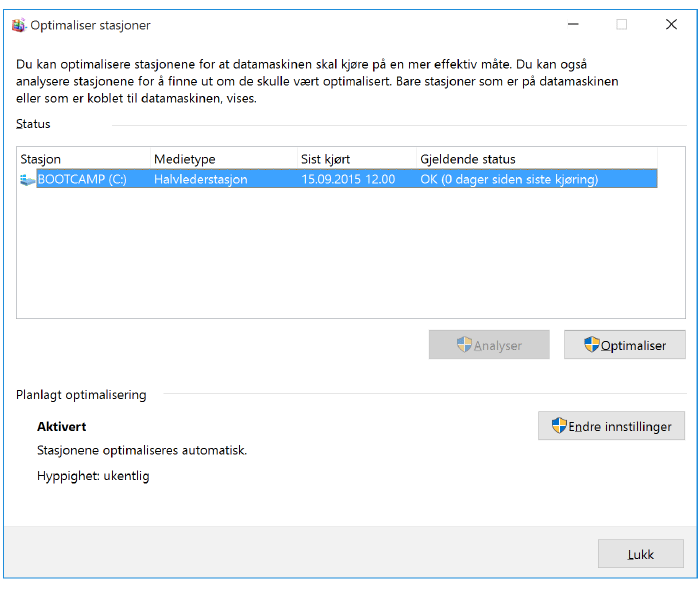Click the Halvlederstasjon media type cell

[201, 179]
